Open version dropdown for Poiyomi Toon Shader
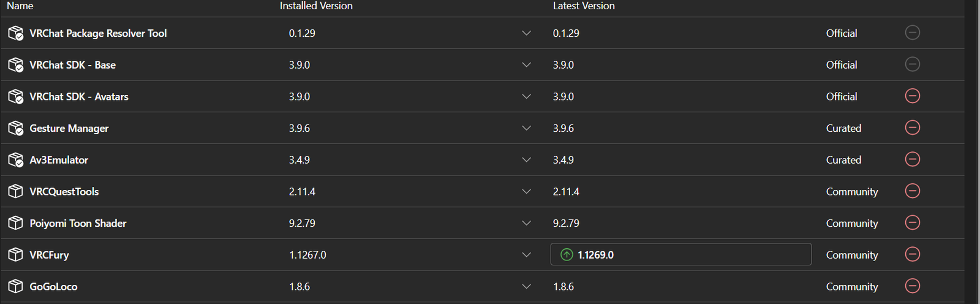The width and height of the screenshot is (980, 304). click(526, 223)
